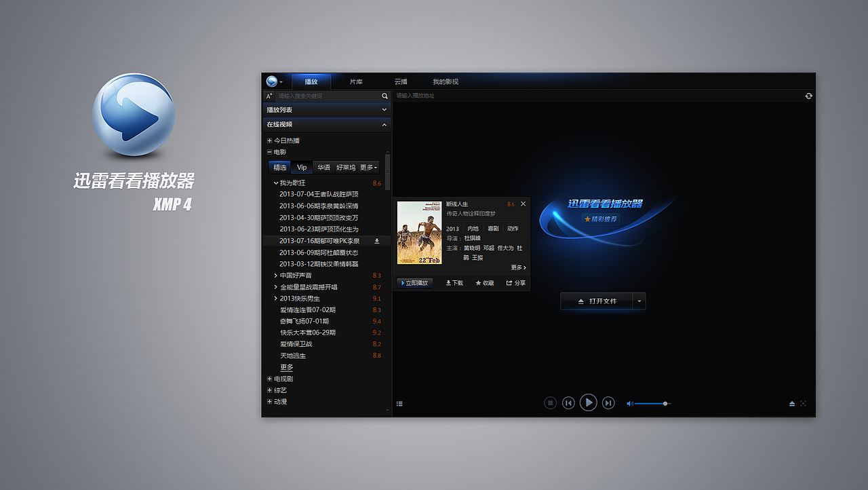Skip to the previous track
The image size is (868, 490).
568,403
